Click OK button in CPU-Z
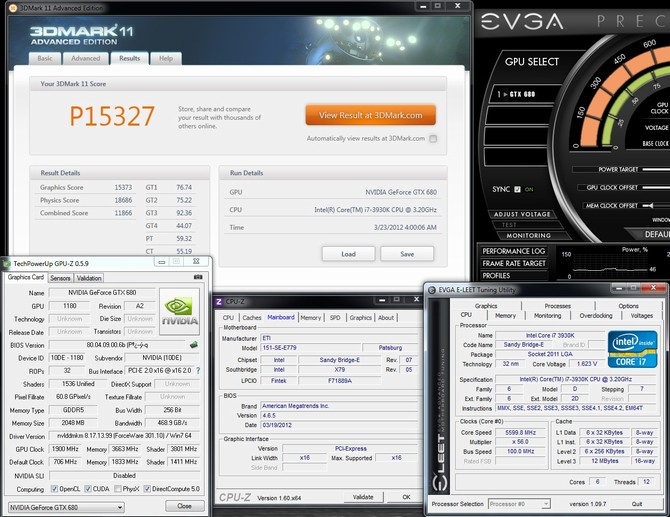This screenshot has width=670, height=517. click(406, 497)
